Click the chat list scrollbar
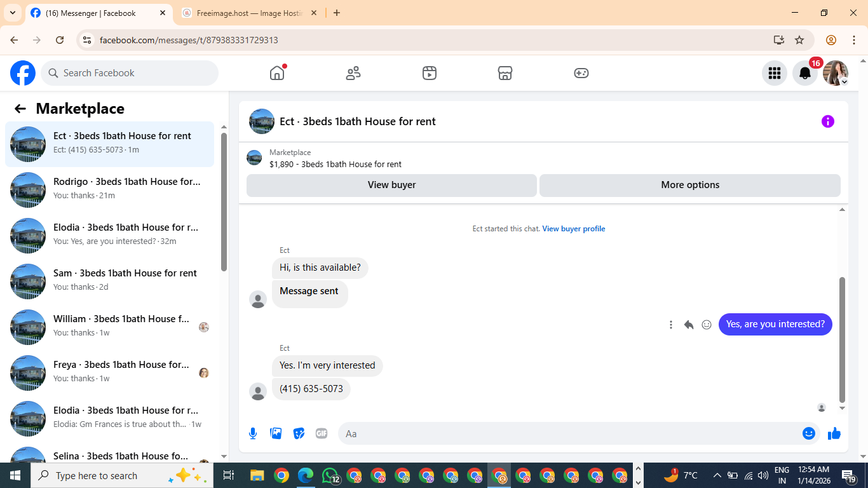This screenshot has height=488, width=868. pos(224,202)
